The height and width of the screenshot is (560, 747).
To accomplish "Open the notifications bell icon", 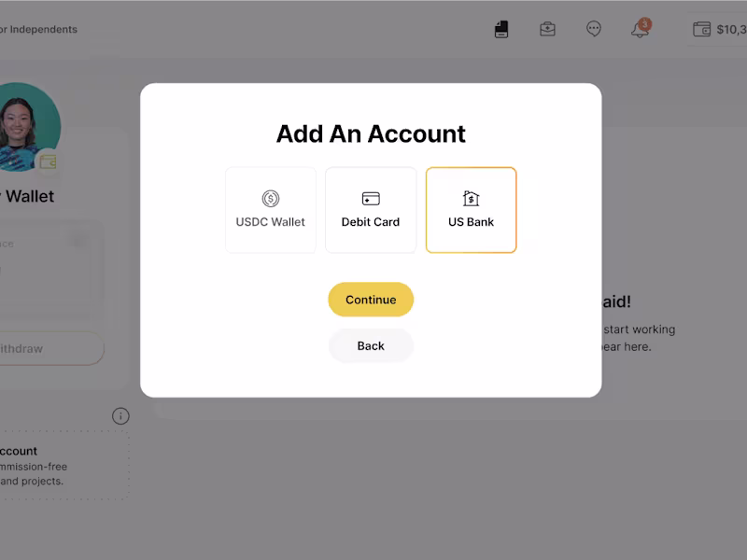I will (x=641, y=28).
